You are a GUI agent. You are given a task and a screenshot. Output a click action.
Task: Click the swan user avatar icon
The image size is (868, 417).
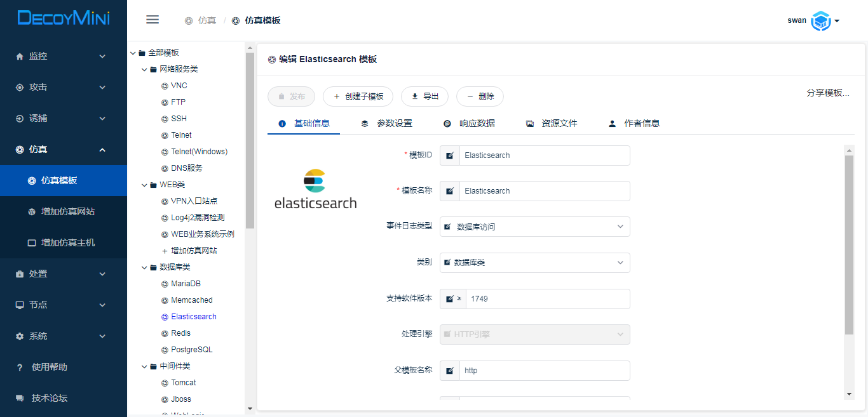821,21
